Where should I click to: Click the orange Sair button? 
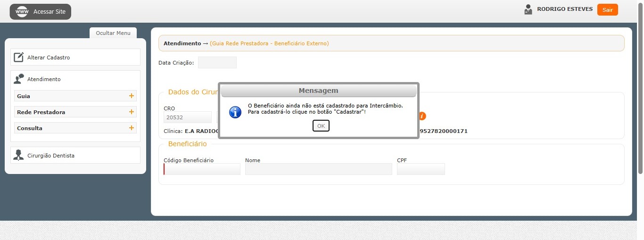[x=607, y=10]
